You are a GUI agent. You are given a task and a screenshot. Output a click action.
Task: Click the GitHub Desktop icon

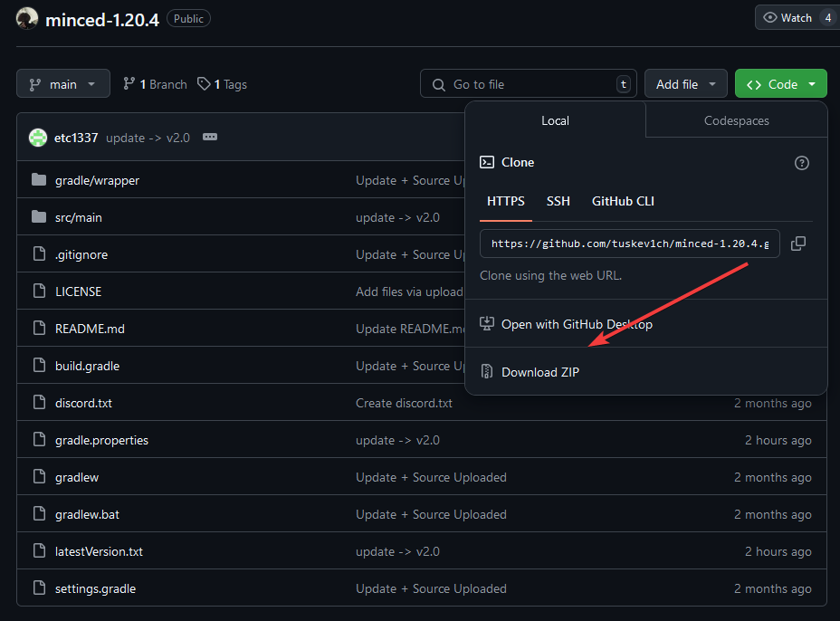[x=486, y=324]
